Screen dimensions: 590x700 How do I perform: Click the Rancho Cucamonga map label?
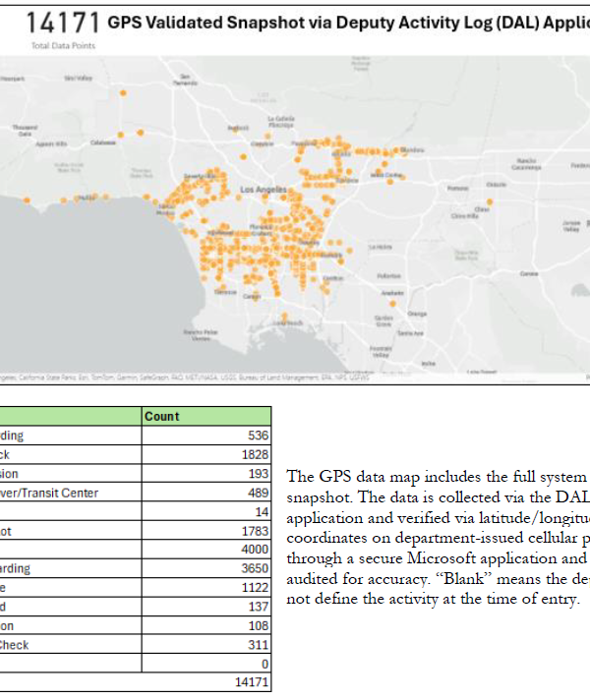coord(526,164)
